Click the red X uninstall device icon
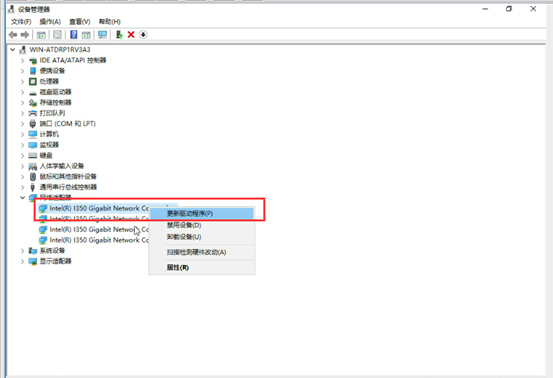The image size is (553, 378). [x=131, y=35]
